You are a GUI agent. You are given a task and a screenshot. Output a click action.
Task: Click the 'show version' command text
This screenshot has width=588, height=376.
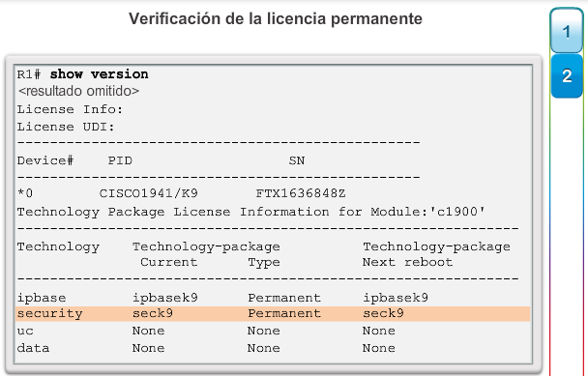click(99, 74)
